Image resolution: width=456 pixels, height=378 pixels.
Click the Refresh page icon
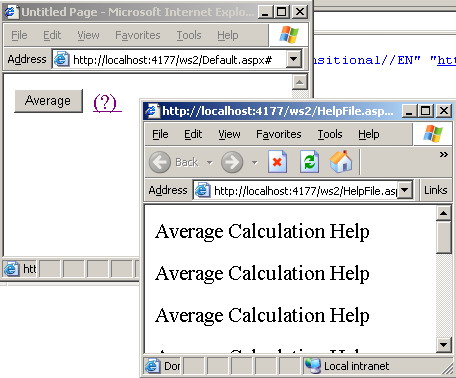point(309,162)
